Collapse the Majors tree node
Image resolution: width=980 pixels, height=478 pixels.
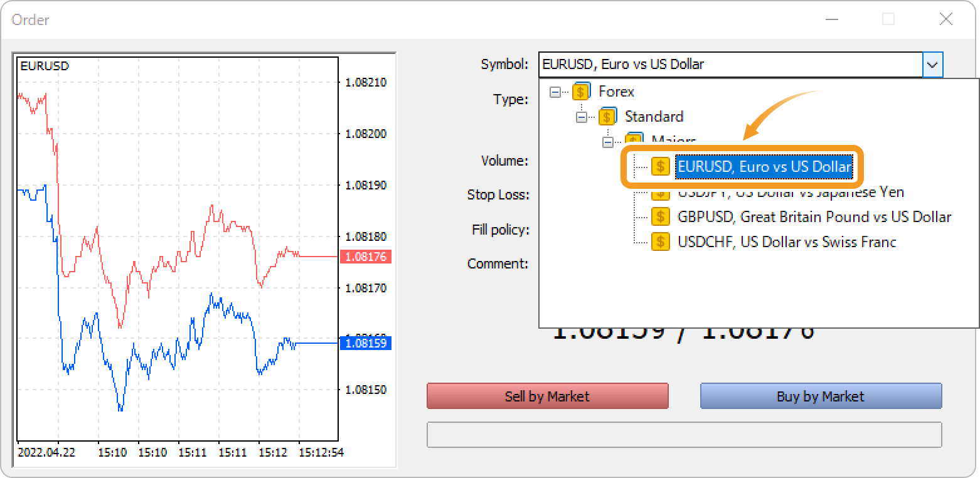(x=607, y=142)
